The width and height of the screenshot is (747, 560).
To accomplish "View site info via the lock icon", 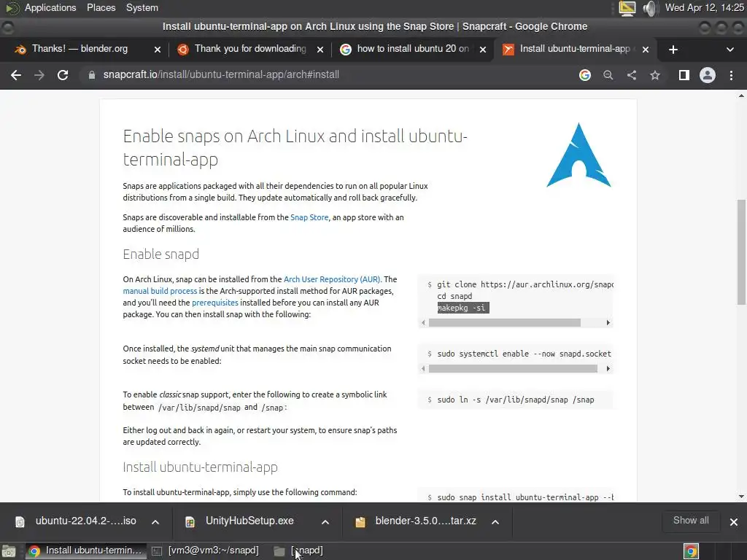I will point(91,75).
